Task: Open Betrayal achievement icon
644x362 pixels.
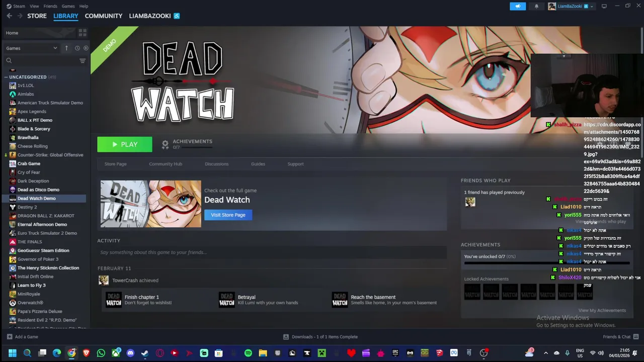Action: [227, 300]
